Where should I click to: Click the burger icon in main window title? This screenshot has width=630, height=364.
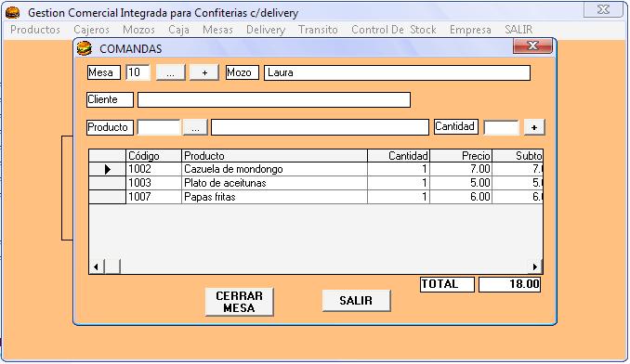[x=12, y=12]
